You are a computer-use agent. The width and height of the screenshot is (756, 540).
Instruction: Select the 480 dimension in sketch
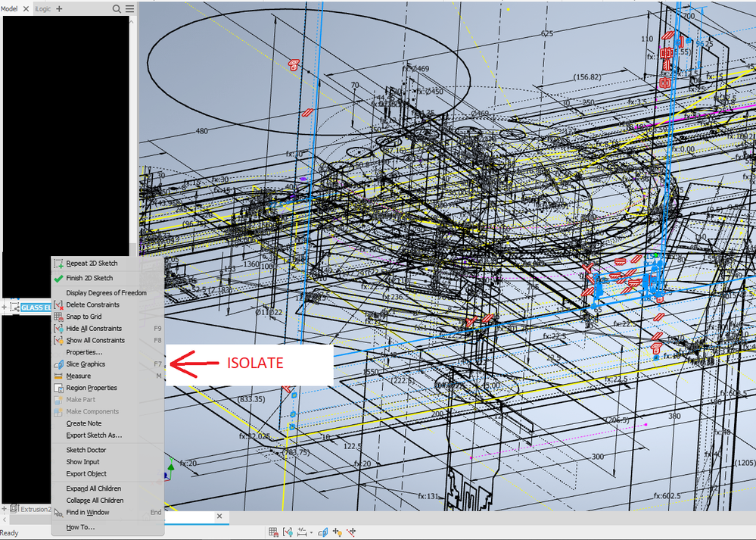201,131
